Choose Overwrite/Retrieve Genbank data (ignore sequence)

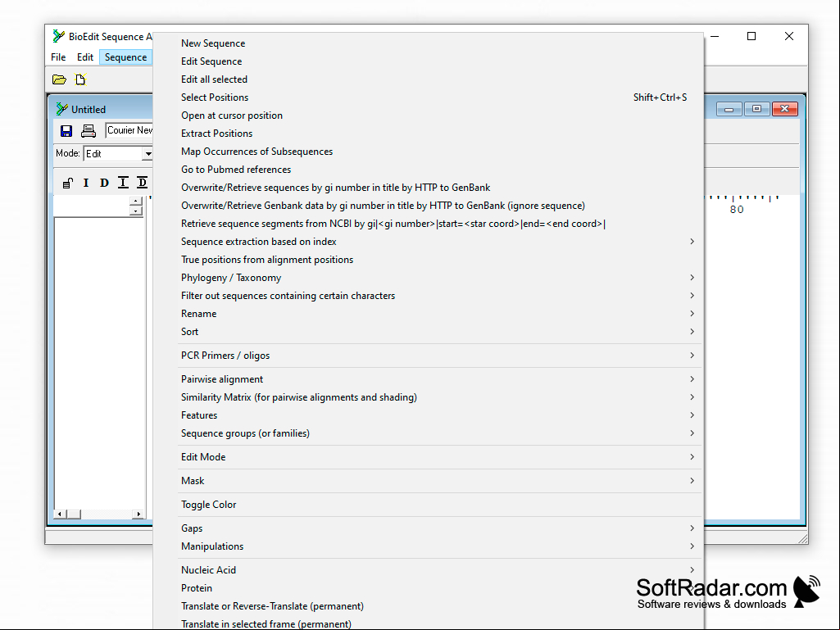(x=428, y=206)
